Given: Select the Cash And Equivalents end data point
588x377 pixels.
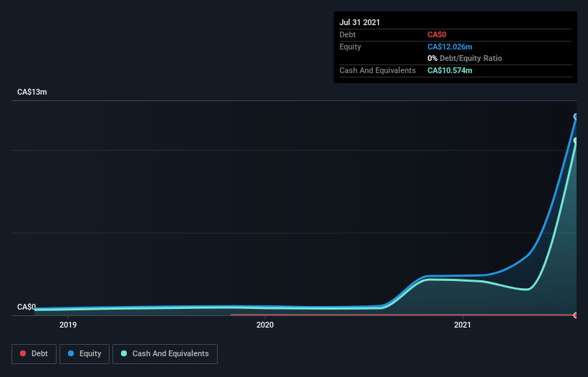Looking at the screenshot, I should pos(576,140).
